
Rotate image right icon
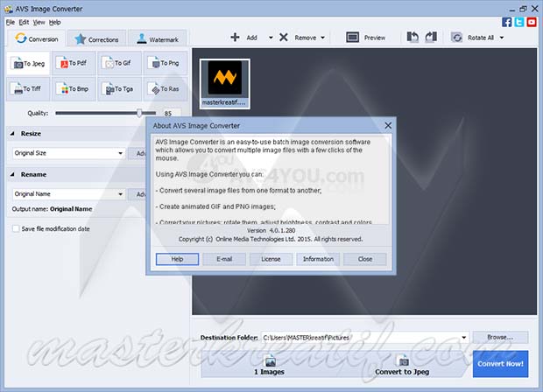[431, 37]
